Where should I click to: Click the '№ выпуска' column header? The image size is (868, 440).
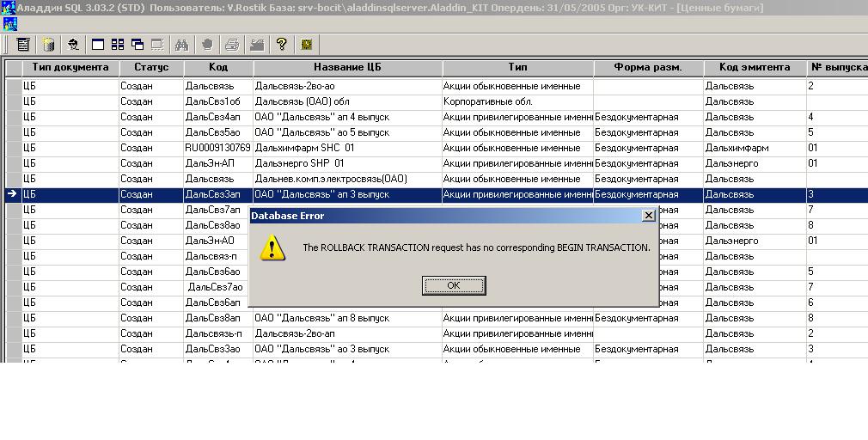click(x=838, y=68)
